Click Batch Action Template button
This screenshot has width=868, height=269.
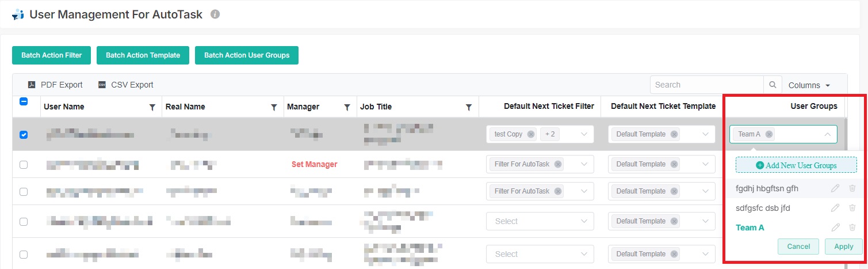click(143, 55)
